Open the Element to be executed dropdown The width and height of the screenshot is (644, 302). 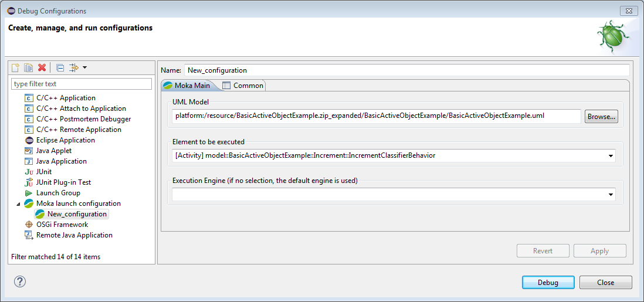(611, 156)
